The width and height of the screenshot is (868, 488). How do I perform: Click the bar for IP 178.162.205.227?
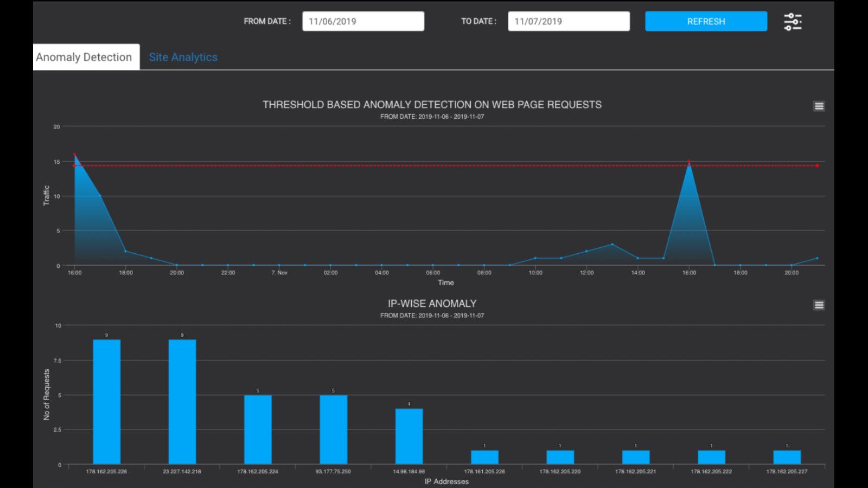tap(786, 457)
